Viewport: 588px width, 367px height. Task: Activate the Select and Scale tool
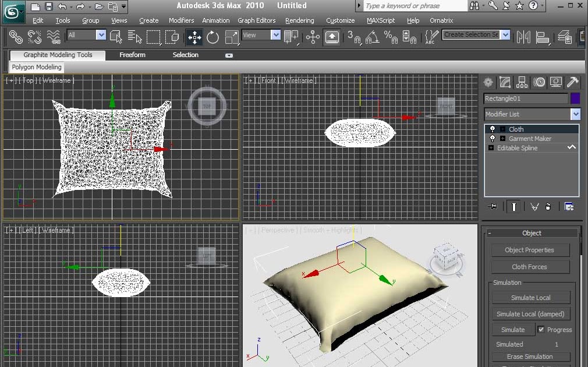click(232, 37)
